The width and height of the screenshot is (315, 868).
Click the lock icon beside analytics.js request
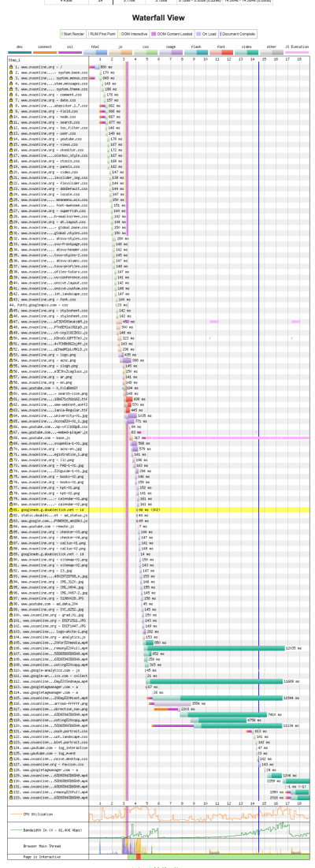[10, 636]
